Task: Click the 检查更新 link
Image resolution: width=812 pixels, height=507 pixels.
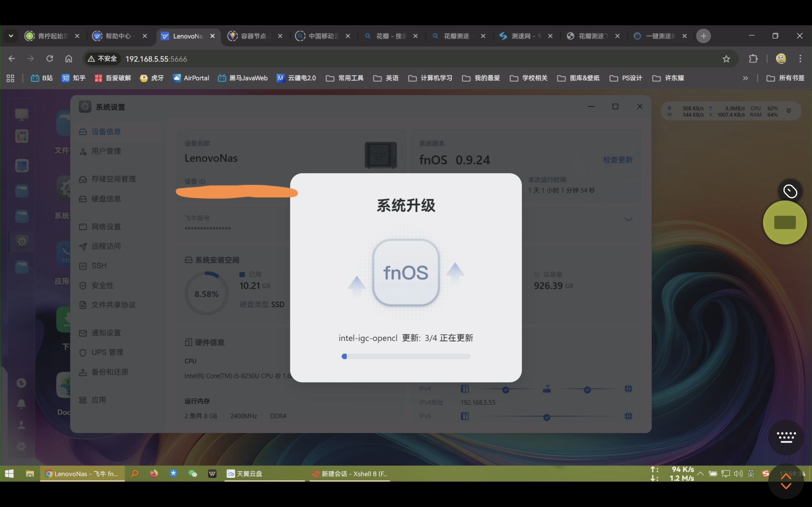Action: pyautogui.click(x=618, y=160)
